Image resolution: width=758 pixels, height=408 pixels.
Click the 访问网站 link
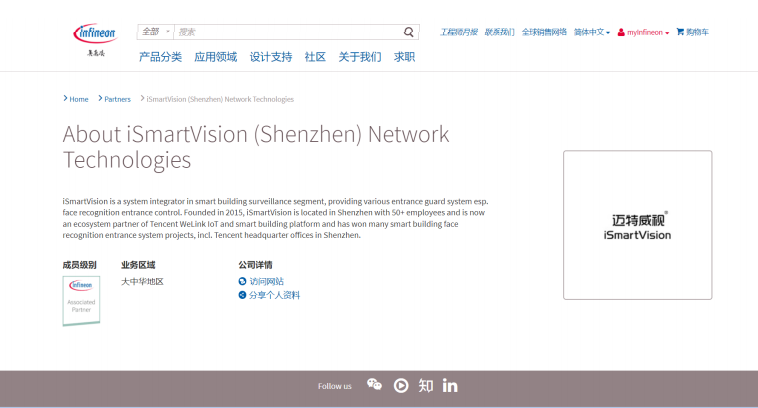pos(265,281)
